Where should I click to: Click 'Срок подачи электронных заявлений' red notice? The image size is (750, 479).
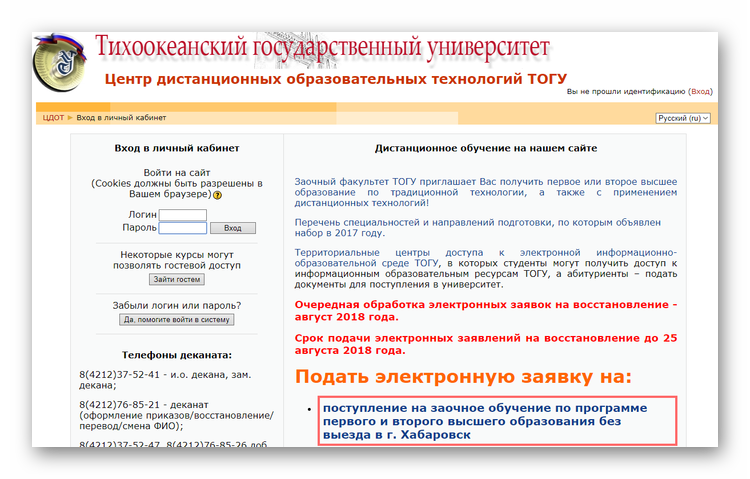pos(485,345)
